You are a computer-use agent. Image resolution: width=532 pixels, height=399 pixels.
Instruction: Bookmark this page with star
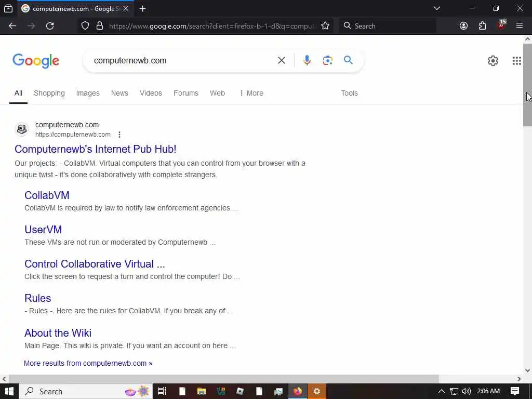click(325, 26)
